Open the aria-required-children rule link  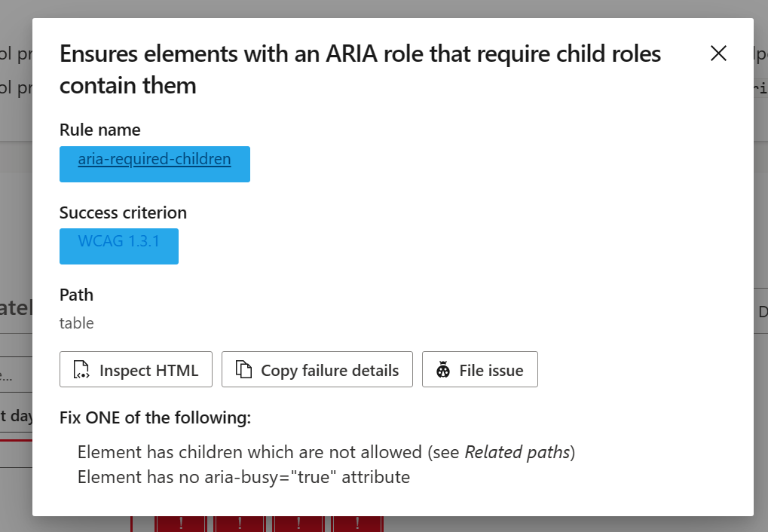click(x=154, y=159)
